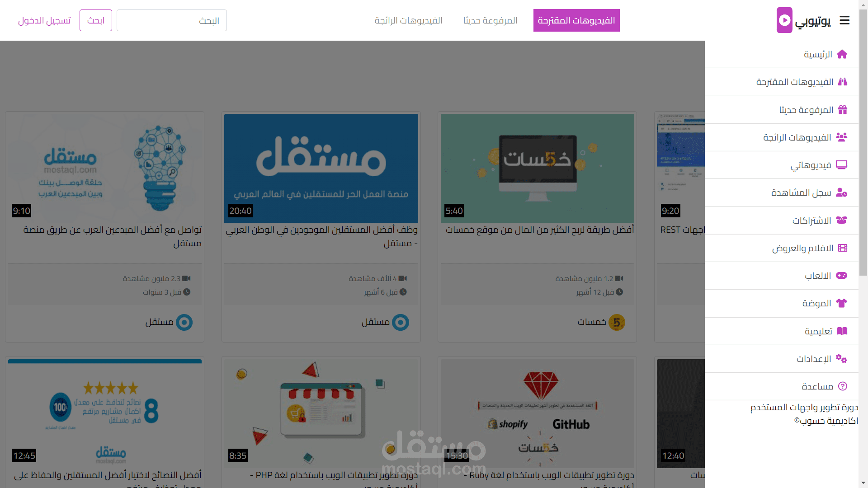The width and height of the screenshot is (868, 488).
Task: Select the تعليمية sidebar category
Action: [x=818, y=331]
